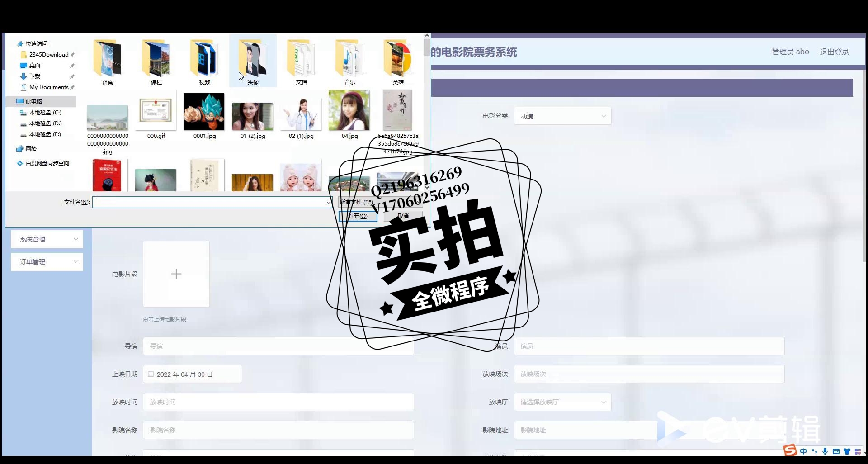Click the 取消 button in file dialog
Screen dimensions: 868x464
[403, 216]
